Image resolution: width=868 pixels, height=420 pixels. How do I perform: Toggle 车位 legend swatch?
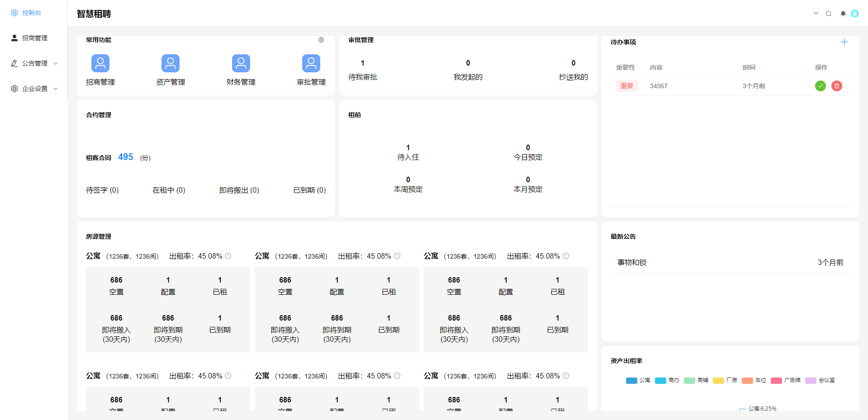[747, 380]
